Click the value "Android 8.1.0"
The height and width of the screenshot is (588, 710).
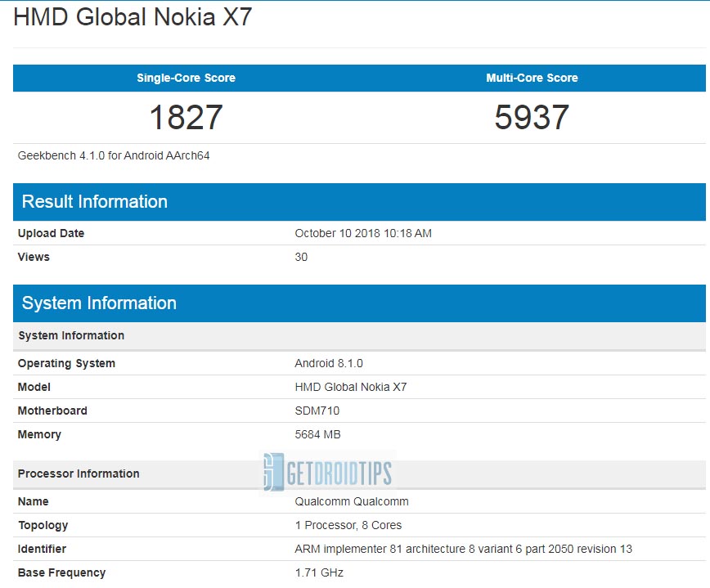pyautogui.click(x=329, y=363)
